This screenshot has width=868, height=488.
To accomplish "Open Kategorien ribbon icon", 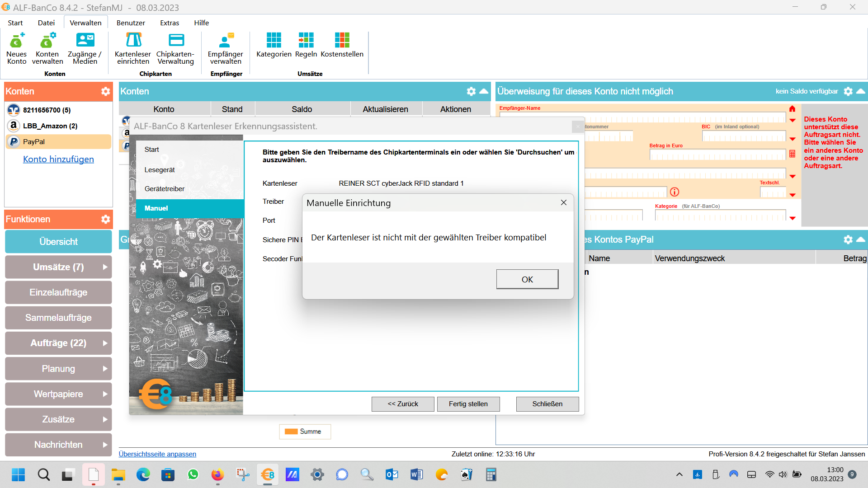I will (274, 45).
